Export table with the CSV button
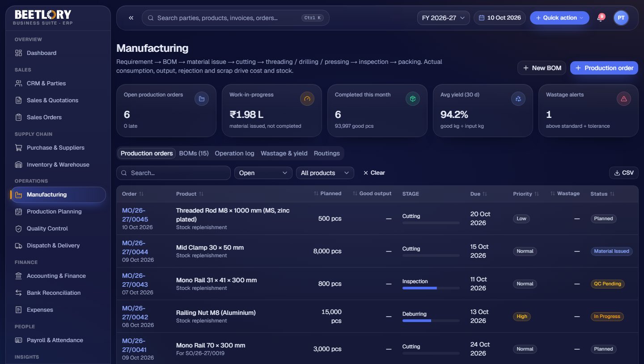The height and width of the screenshot is (364, 644). coord(624,173)
